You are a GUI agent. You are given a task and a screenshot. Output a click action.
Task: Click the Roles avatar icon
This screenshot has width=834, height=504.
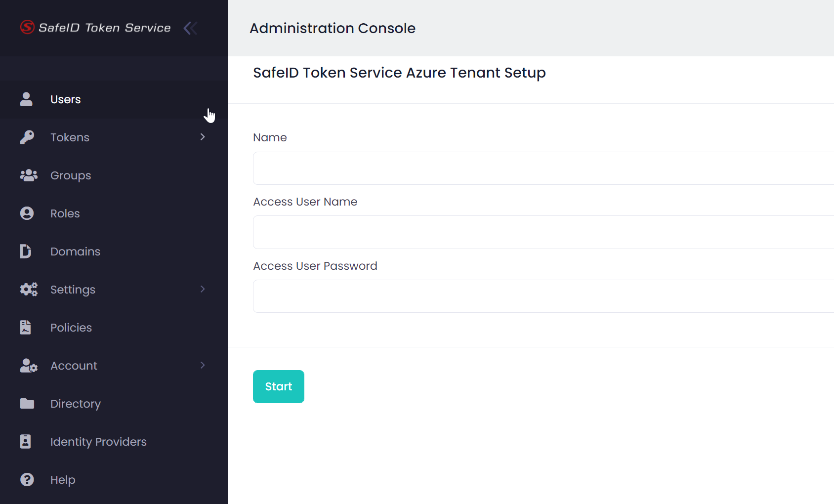(27, 213)
